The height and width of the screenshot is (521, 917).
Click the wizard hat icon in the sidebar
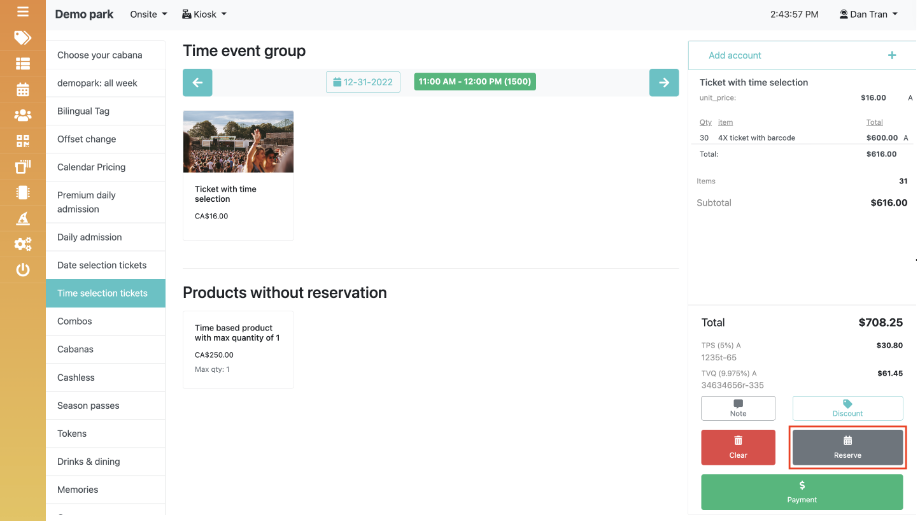pyautogui.click(x=22, y=218)
